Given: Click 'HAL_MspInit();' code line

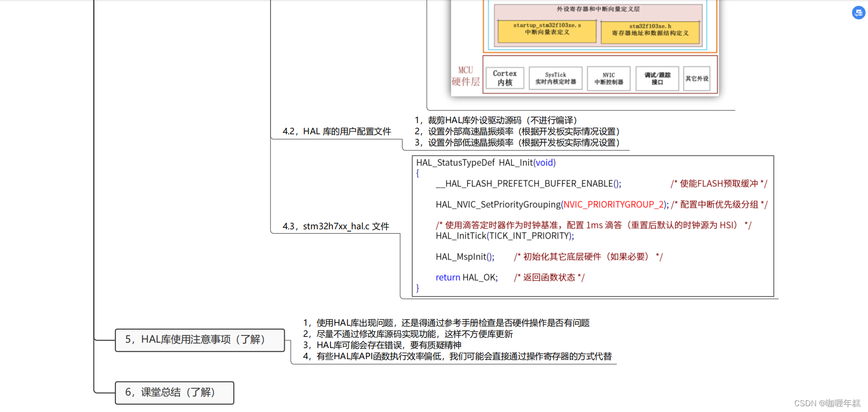Looking at the screenshot, I should pos(465,257).
